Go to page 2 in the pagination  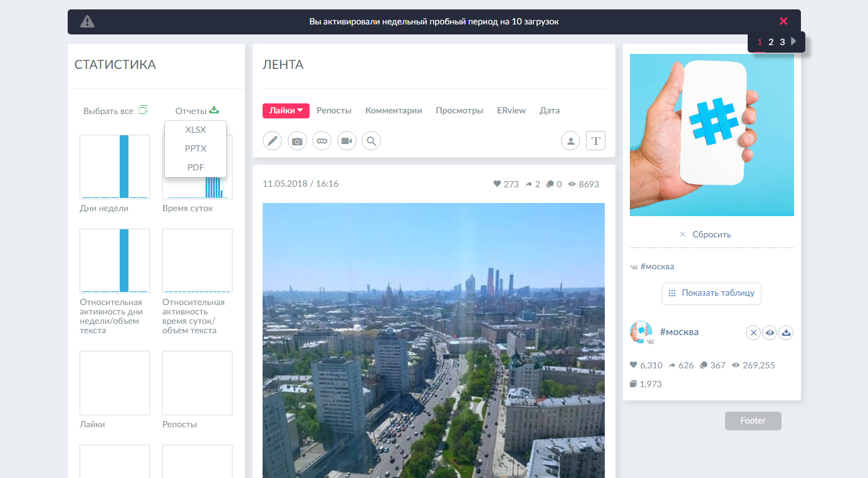click(771, 42)
